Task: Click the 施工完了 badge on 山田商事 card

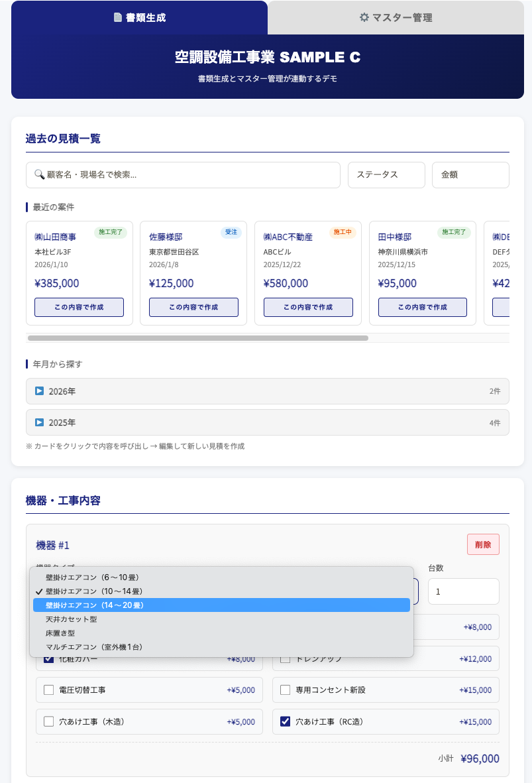Action: point(111,233)
